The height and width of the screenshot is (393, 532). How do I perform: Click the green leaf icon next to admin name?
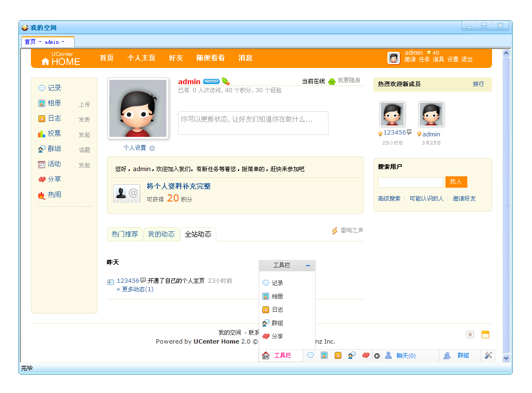[226, 81]
